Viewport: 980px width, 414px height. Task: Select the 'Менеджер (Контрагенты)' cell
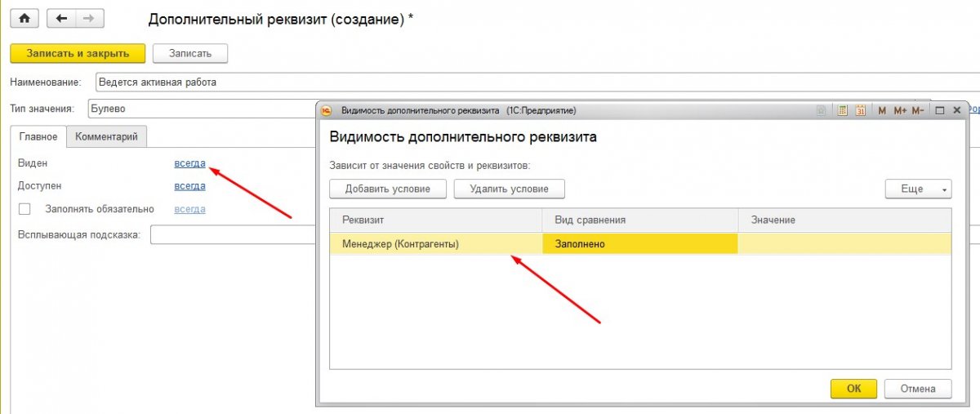436,243
